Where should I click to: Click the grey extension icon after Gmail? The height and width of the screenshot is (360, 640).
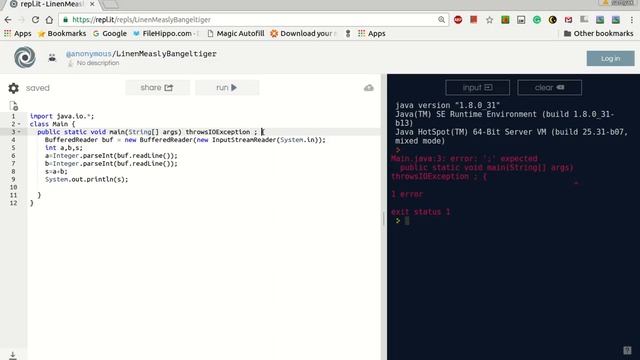coord(584,20)
